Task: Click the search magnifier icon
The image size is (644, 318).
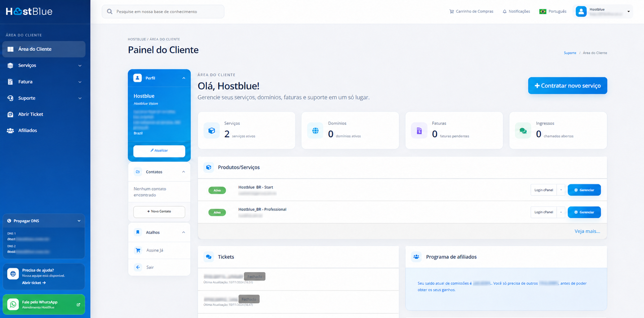Action: coord(110,12)
